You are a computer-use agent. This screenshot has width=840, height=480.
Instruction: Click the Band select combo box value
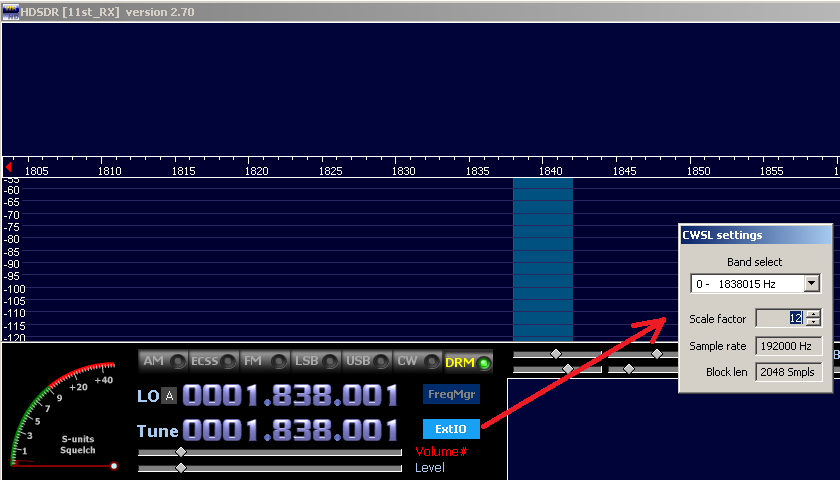(747, 283)
